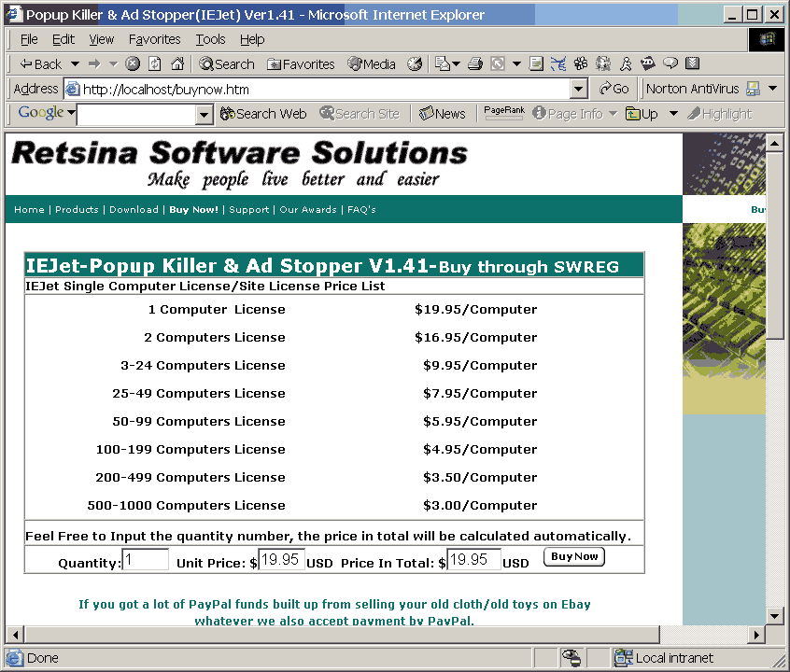Open the Home link in navigation
This screenshot has width=790, height=672.
(x=29, y=210)
